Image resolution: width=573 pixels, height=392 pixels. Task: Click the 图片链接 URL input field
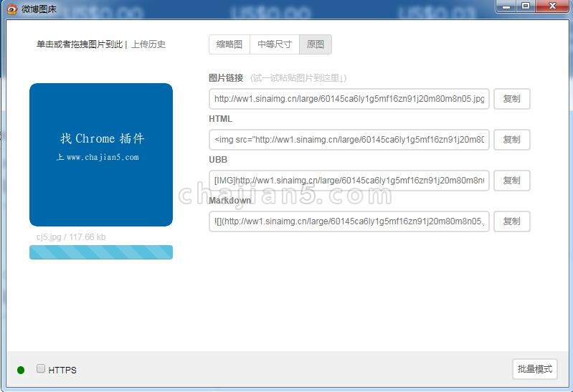(349, 99)
